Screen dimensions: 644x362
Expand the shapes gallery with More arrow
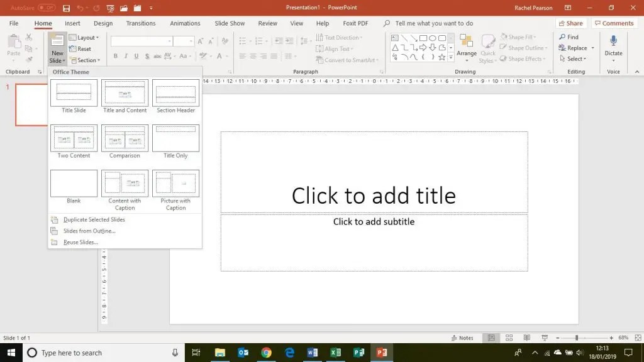point(451,58)
